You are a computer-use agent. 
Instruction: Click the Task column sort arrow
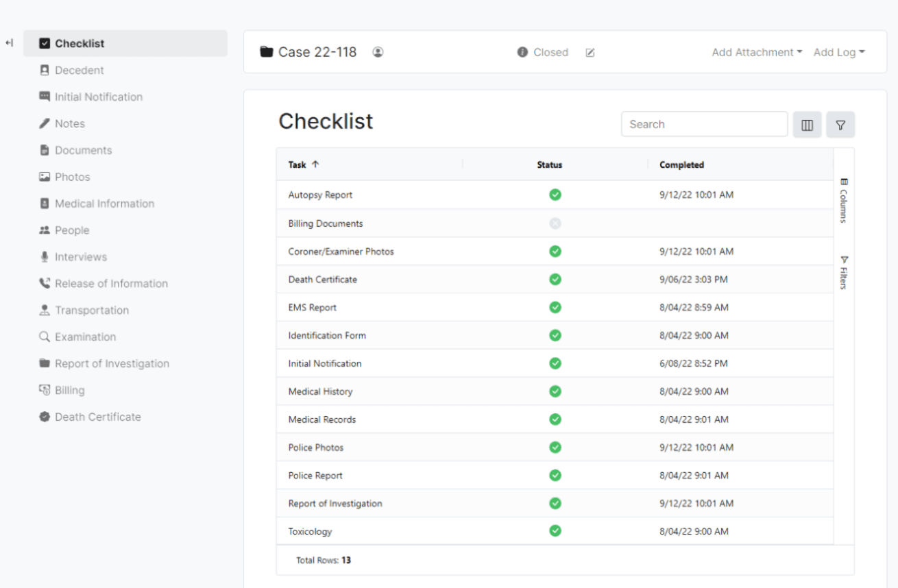click(x=315, y=164)
